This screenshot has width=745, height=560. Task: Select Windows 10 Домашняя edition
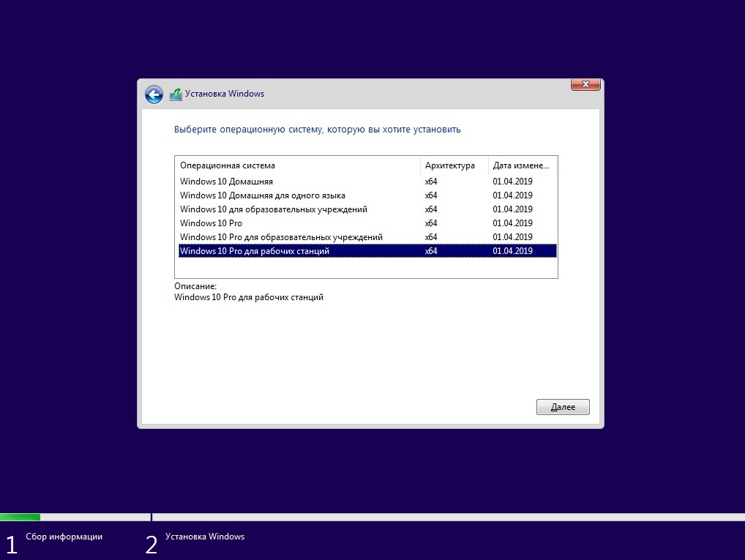click(x=226, y=182)
